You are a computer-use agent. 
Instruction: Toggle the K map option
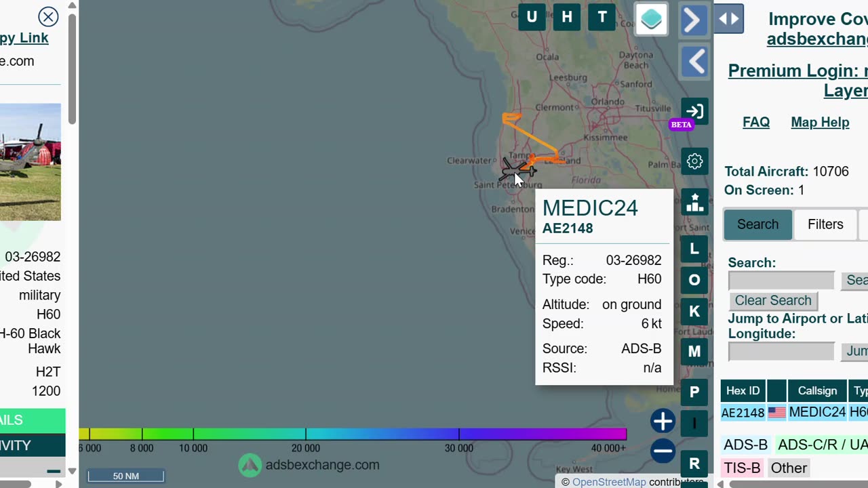(694, 311)
